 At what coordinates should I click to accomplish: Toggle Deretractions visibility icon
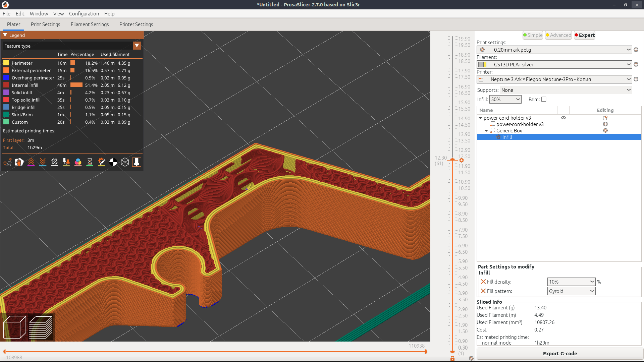[43, 162]
